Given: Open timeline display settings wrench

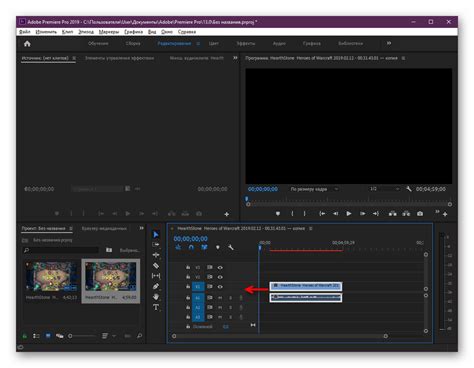Looking at the screenshot, I should click(231, 247).
